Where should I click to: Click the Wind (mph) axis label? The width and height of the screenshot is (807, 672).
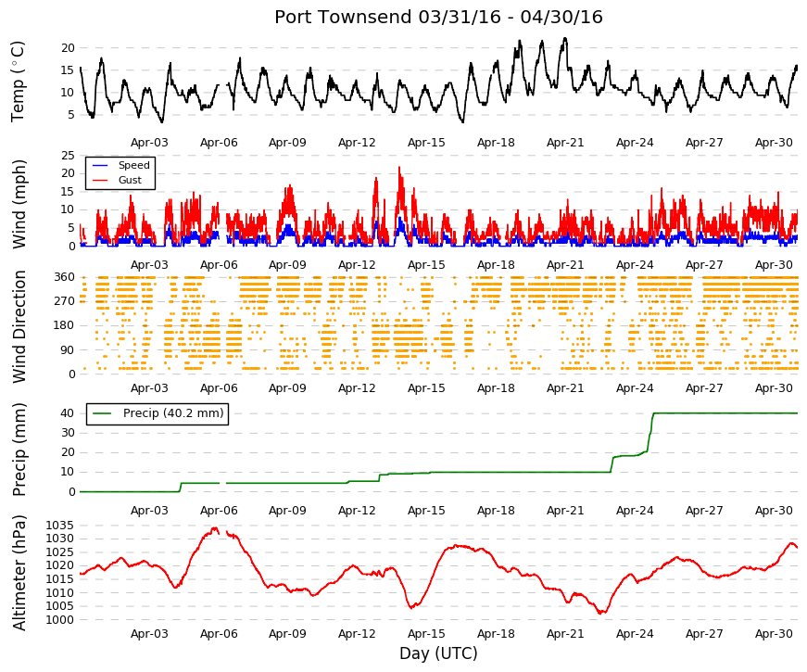pos(19,204)
